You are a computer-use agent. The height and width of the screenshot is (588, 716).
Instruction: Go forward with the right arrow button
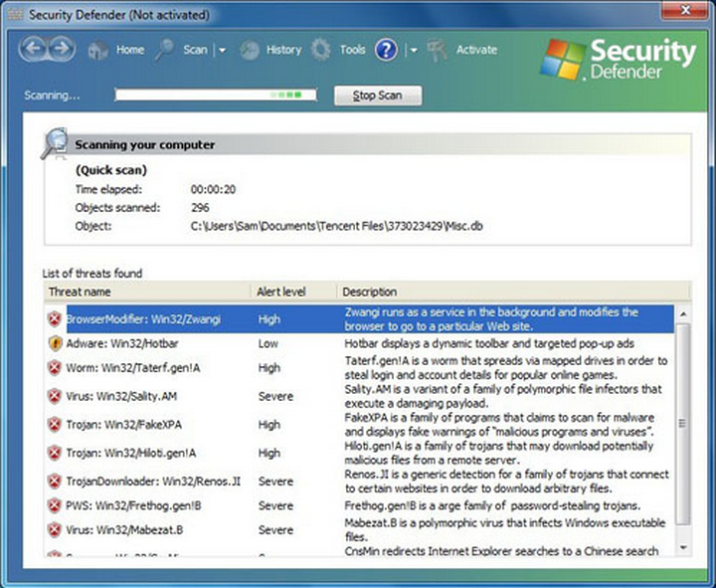click(62, 49)
